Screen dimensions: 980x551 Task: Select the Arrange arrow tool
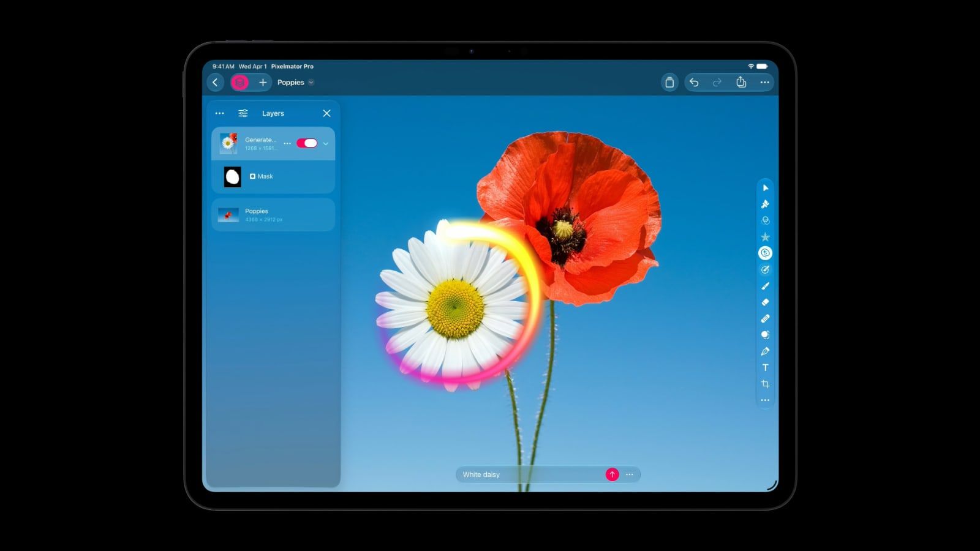click(765, 188)
